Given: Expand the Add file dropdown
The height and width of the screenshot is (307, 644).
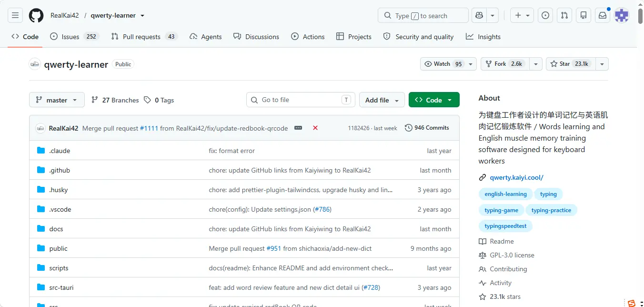Looking at the screenshot, I should pos(382,100).
